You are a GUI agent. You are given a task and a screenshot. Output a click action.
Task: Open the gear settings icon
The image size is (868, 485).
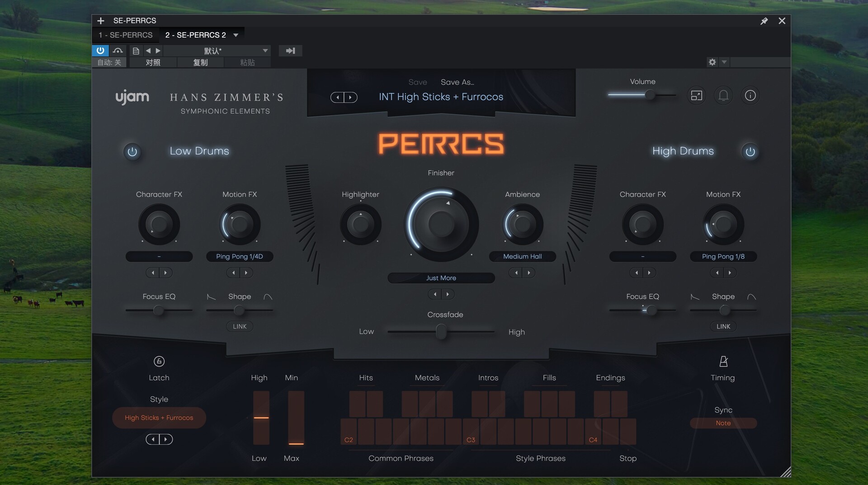coord(712,62)
